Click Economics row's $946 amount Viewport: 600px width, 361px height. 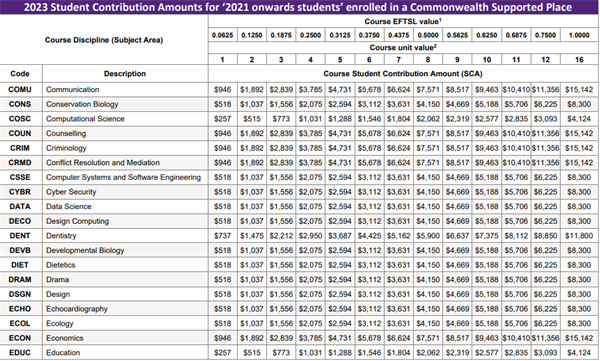[x=223, y=338]
